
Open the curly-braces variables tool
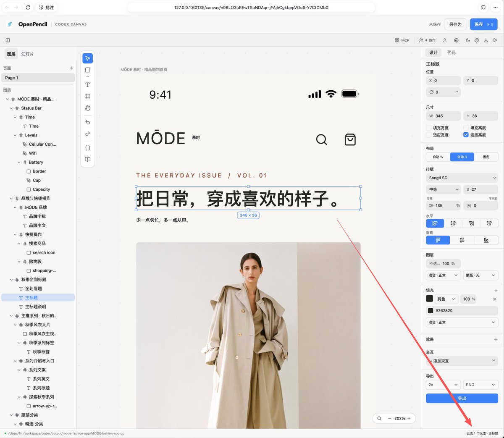pos(87,148)
